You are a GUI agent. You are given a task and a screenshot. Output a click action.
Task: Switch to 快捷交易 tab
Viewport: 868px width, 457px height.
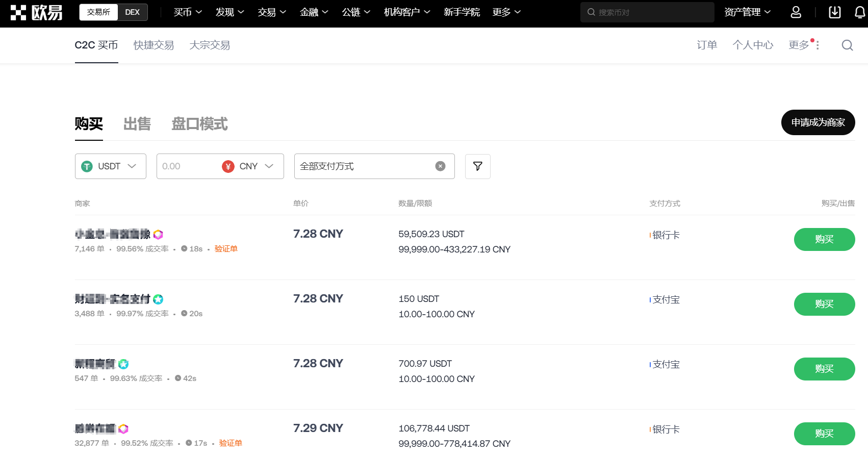coord(154,45)
